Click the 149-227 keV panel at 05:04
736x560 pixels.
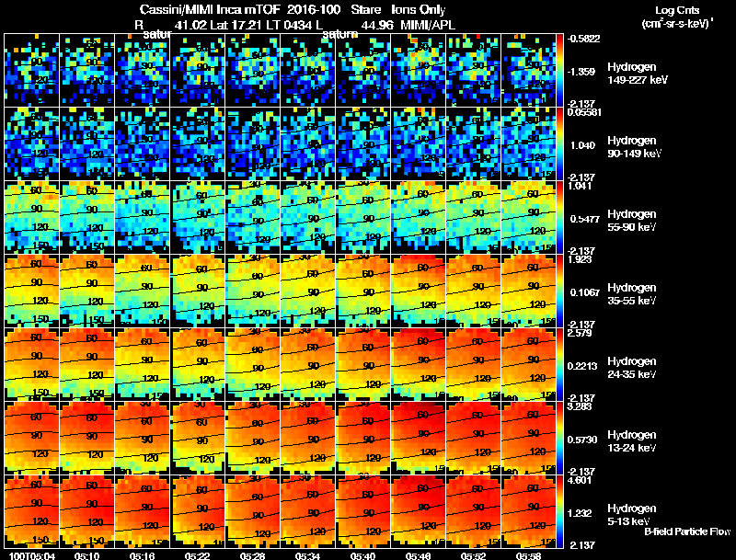[x=32, y=71]
